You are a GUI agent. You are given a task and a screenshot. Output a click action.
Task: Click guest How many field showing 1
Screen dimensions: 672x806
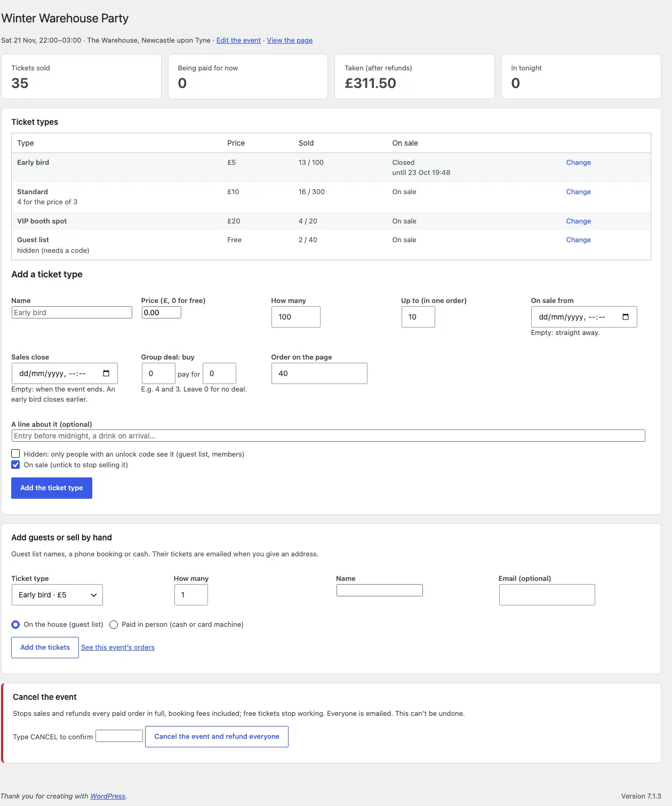point(191,595)
